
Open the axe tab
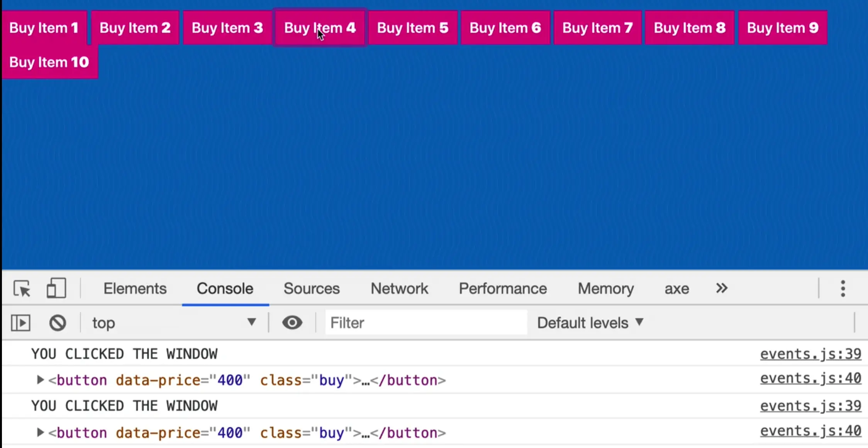pos(676,288)
